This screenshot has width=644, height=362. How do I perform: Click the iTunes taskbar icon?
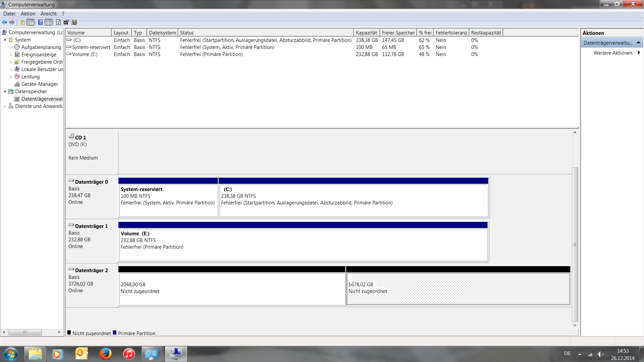tap(129, 354)
